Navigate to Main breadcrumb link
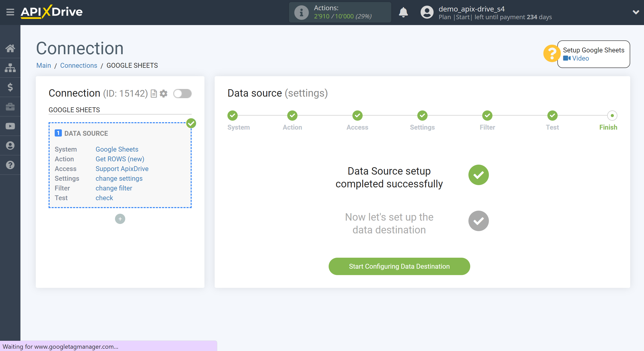This screenshot has height=351, width=644. click(x=44, y=65)
